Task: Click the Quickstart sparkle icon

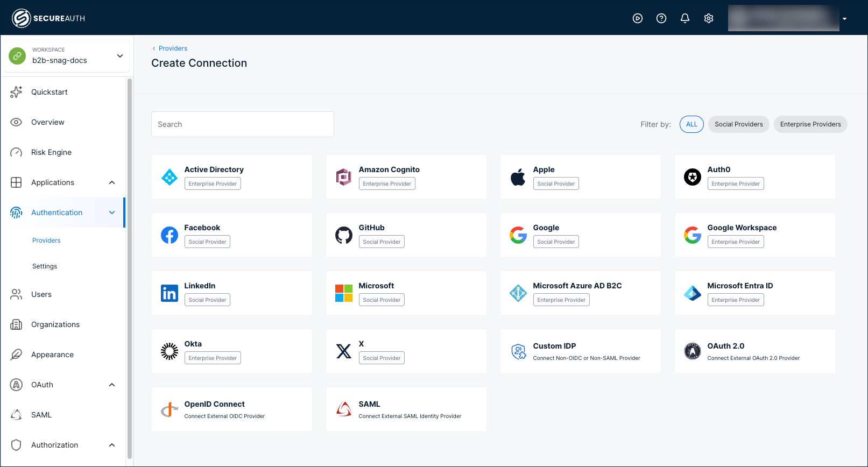Action: point(16,92)
